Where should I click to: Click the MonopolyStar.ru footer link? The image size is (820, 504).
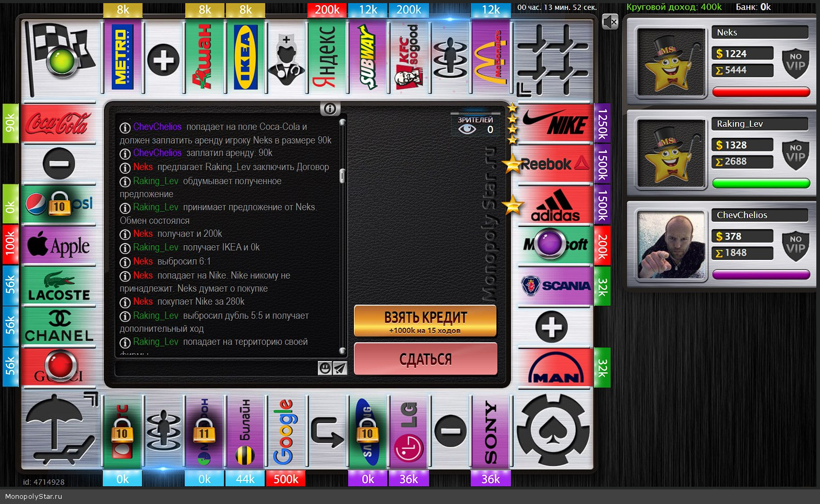33,496
